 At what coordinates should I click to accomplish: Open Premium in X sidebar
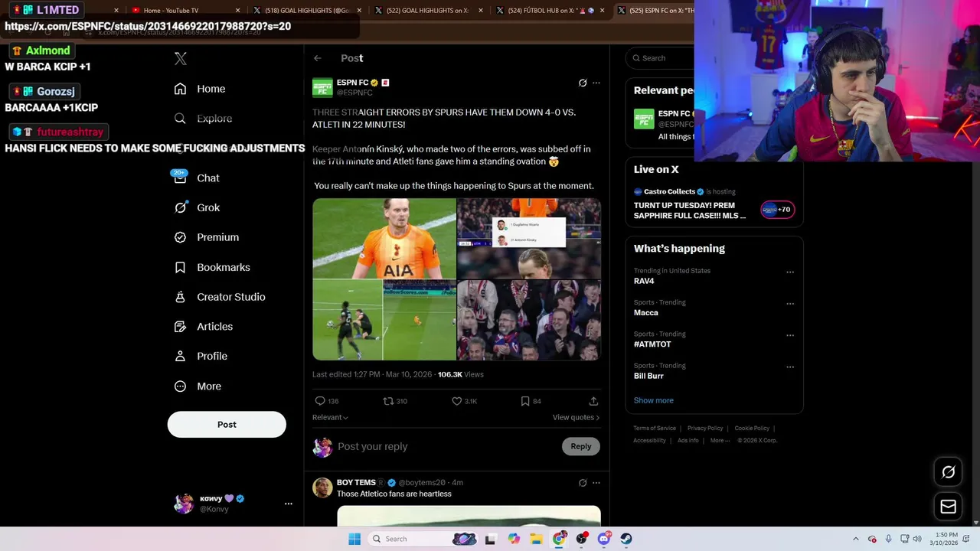click(x=207, y=237)
